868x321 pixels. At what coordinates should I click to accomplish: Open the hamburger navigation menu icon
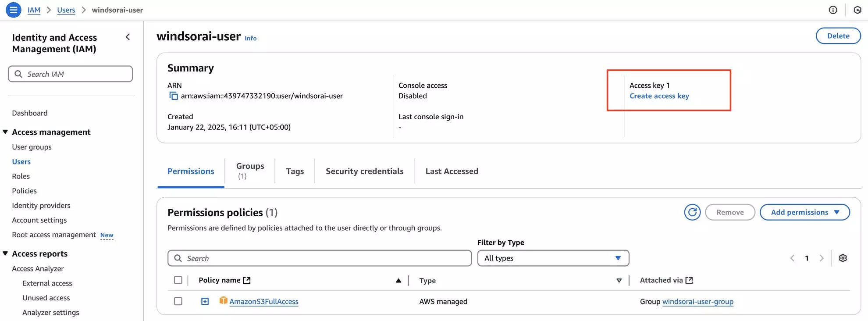14,10
